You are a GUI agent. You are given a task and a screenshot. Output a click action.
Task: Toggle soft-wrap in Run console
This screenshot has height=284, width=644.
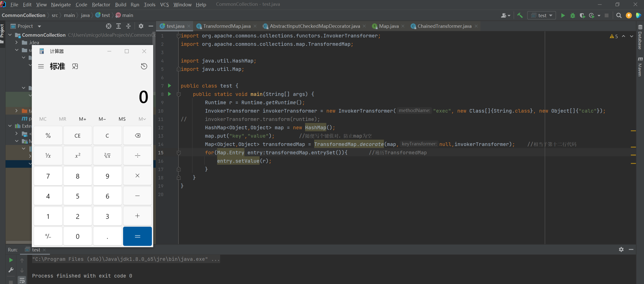(x=22, y=280)
